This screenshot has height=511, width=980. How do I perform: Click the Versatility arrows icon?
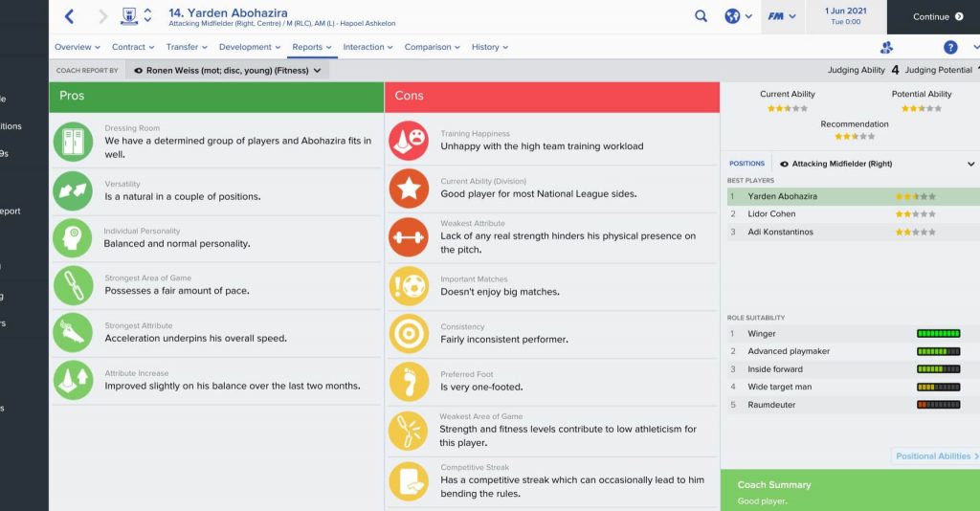(x=73, y=191)
